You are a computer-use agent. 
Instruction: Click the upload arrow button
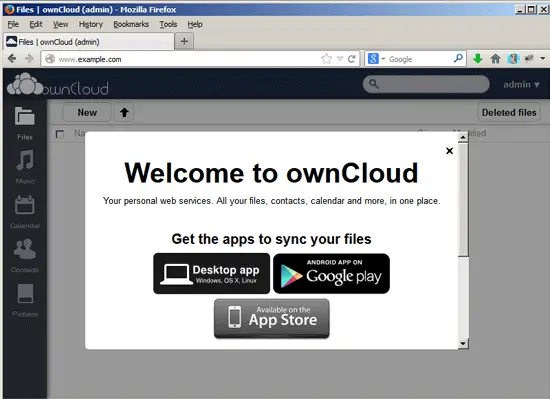[x=124, y=113]
